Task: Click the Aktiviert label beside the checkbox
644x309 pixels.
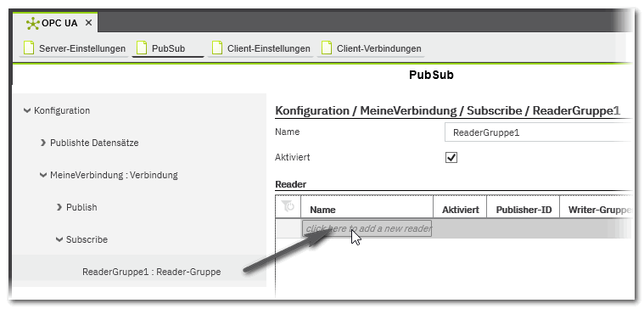Action: pyautogui.click(x=293, y=157)
